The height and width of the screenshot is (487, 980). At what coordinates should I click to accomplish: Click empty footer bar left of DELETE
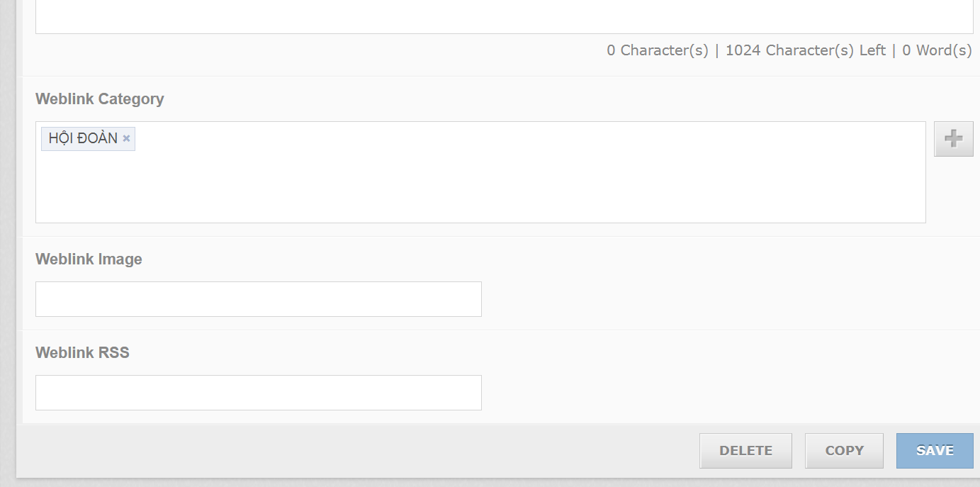[x=354, y=451]
